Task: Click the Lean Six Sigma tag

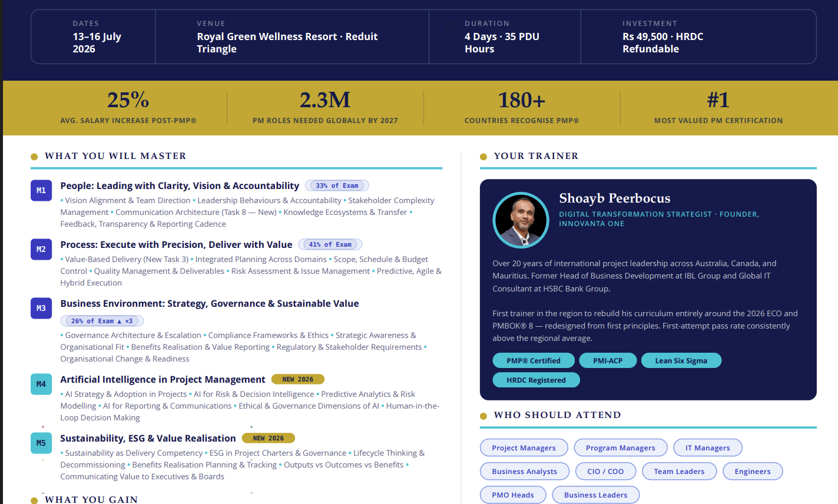Action: coord(681,360)
